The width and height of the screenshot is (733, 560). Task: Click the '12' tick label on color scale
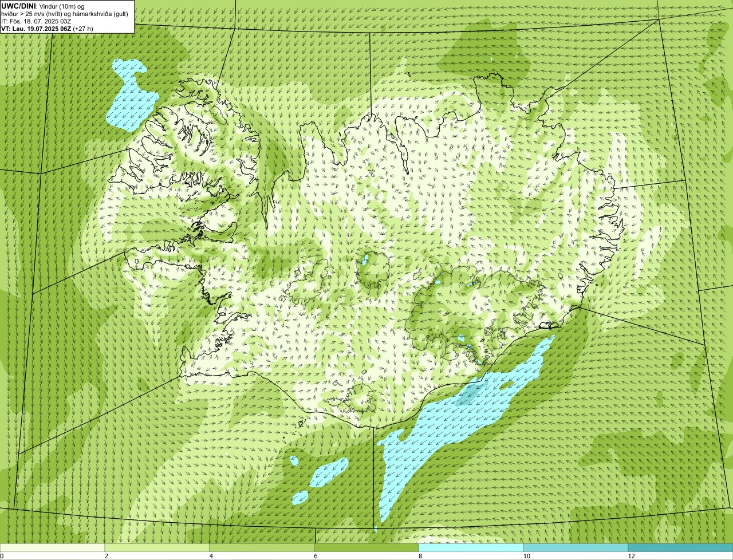coord(631,556)
